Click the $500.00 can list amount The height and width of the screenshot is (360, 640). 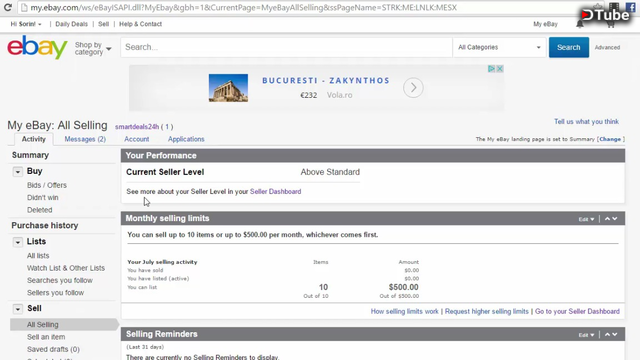click(403, 287)
